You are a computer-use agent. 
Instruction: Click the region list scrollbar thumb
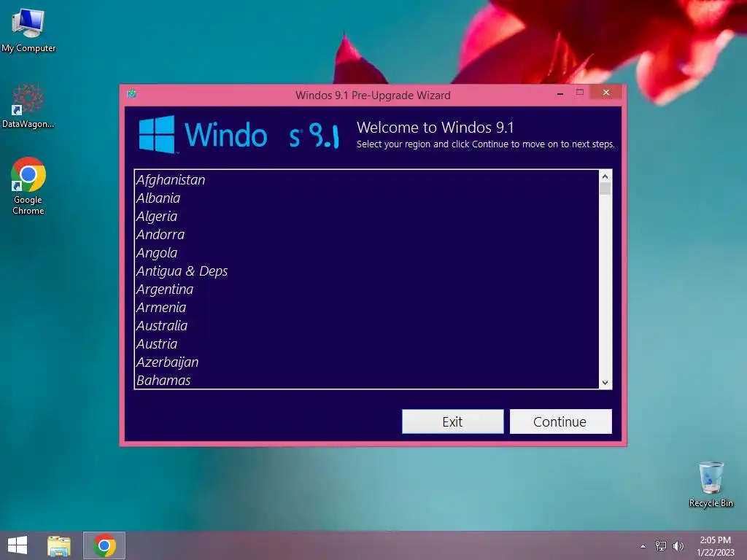pyautogui.click(x=605, y=189)
